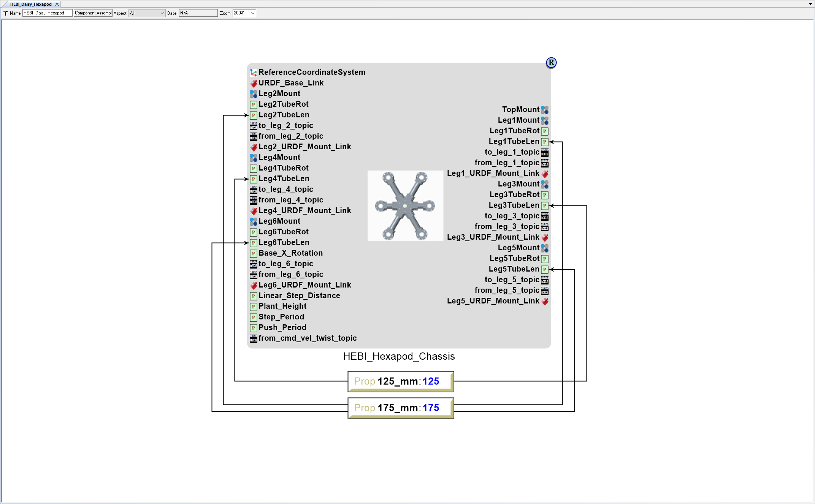Click the Leg2Mount port icon
The width and height of the screenshot is (815, 504).
254,93
